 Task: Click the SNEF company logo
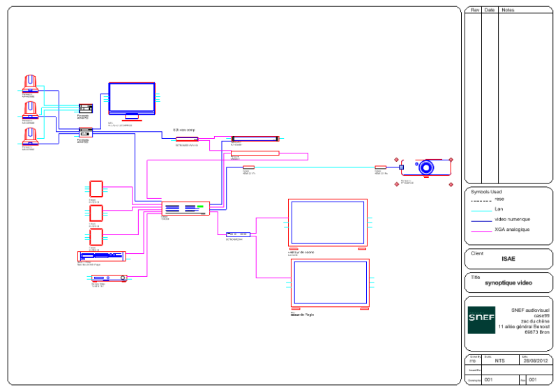click(x=481, y=320)
